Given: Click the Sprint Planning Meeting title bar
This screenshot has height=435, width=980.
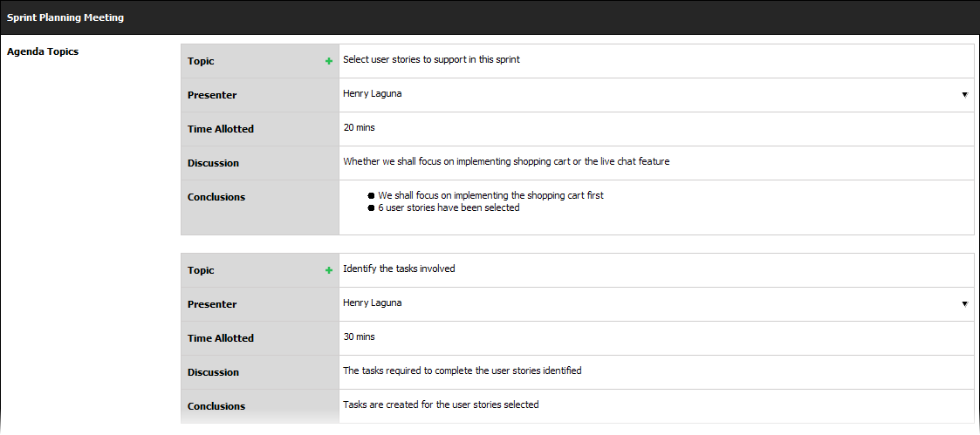Looking at the screenshot, I should pyautogui.click(x=65, y=17).
